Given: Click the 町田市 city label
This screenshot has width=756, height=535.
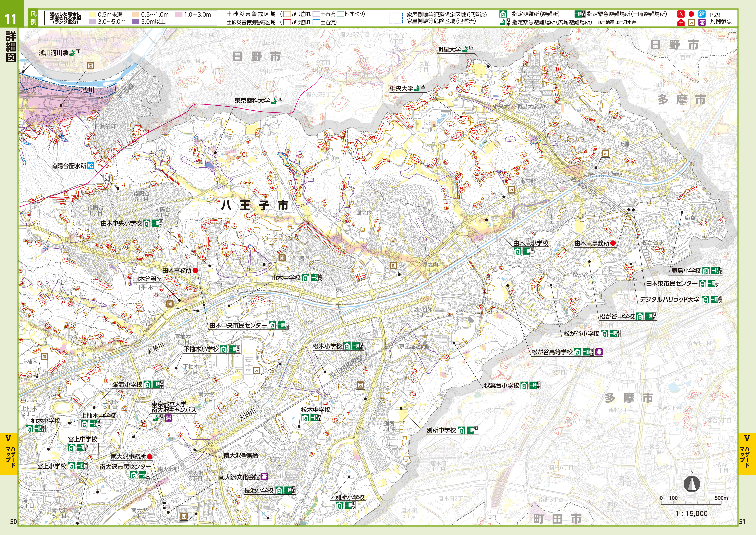Looking at the screenshot, I should [557, 519].
